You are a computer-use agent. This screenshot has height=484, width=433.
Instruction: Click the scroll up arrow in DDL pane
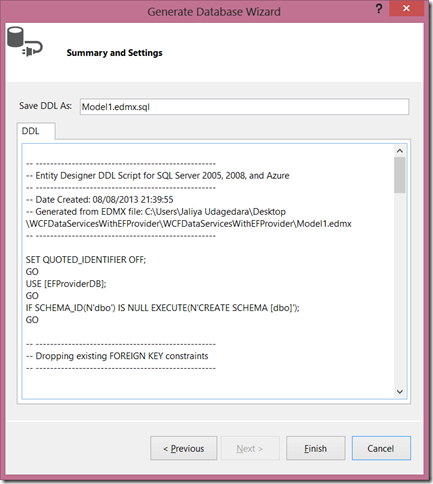pos(400,151)
